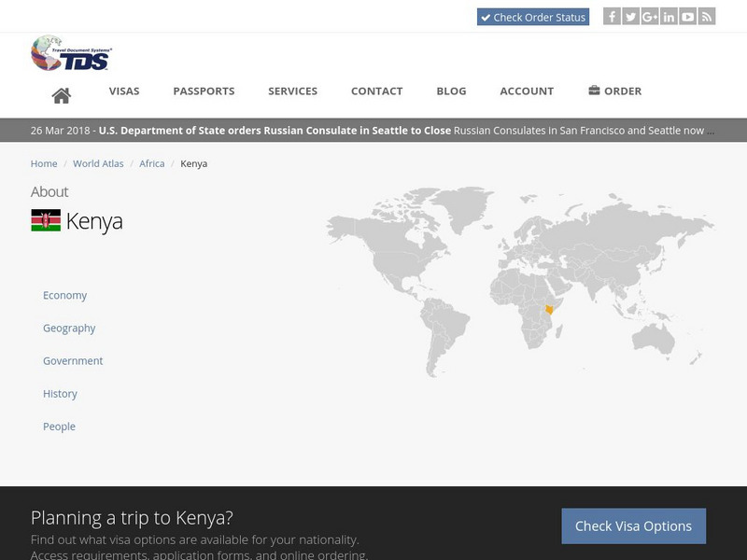
Task: Open the PASSPORTS menu item
Action: [x=203, y=91]
